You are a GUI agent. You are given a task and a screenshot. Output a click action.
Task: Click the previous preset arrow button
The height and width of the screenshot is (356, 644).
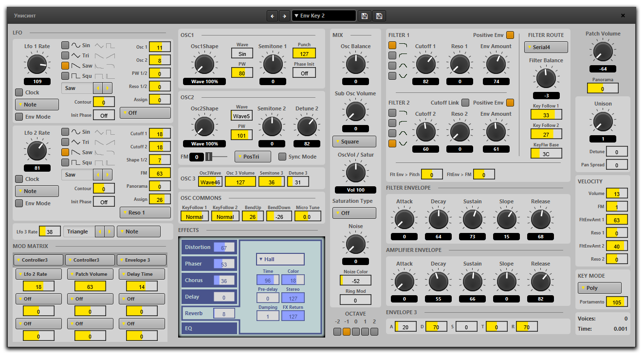(273, 16)
